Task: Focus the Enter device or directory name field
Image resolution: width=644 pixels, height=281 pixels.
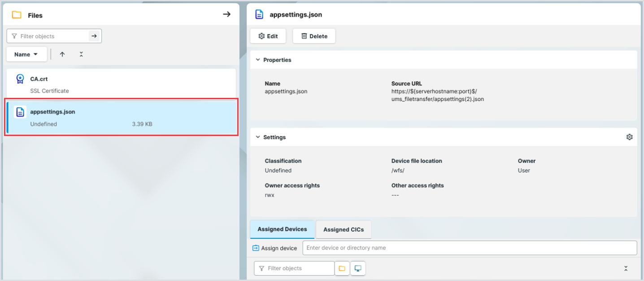Action: pos(469,248)
